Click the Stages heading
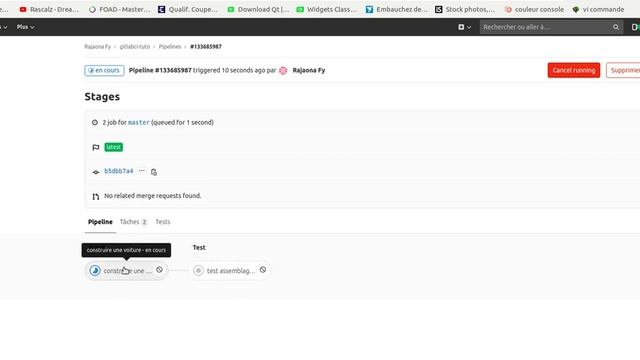Viewport: 640px width, 360px height. click(x=102, y=97)
